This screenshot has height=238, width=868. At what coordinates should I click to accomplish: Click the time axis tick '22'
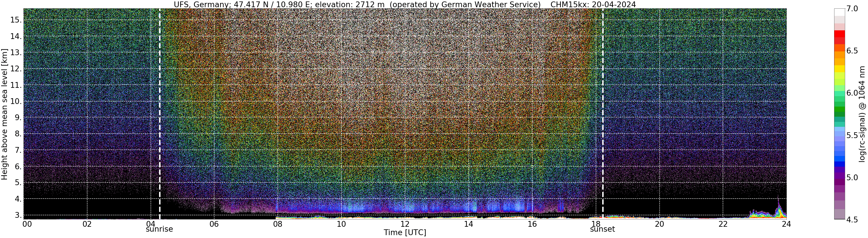click(723, 224)
